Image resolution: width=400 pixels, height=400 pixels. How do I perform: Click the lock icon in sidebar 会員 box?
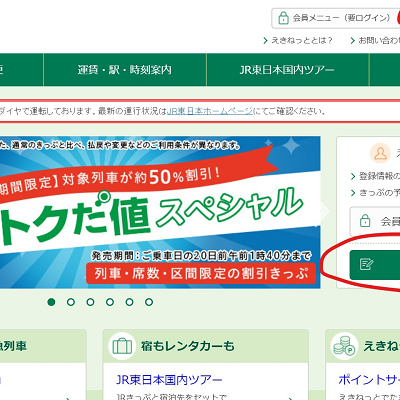click(365, 220)
